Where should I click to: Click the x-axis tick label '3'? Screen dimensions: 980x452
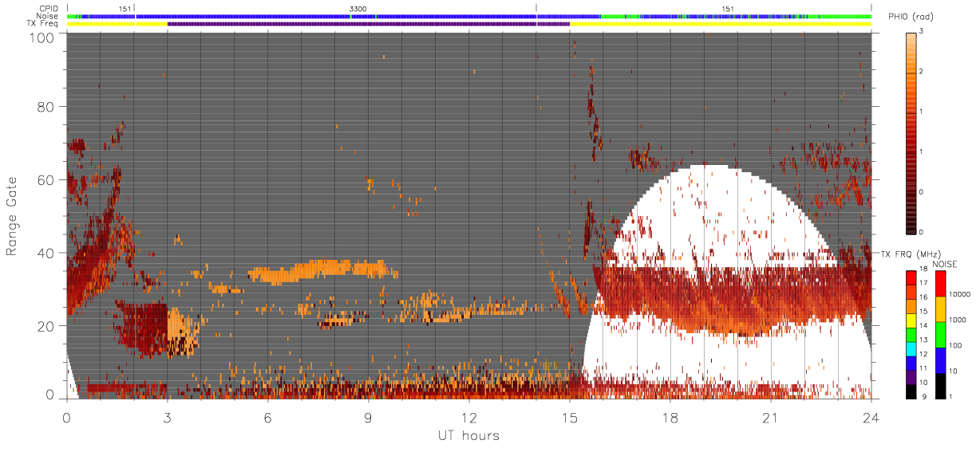pyautogui.click(x=167, y=417)
